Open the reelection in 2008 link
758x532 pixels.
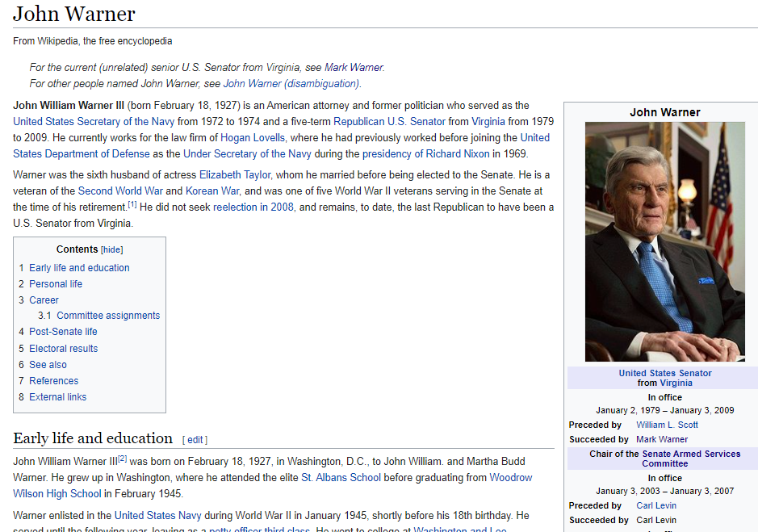coord(253,207)
